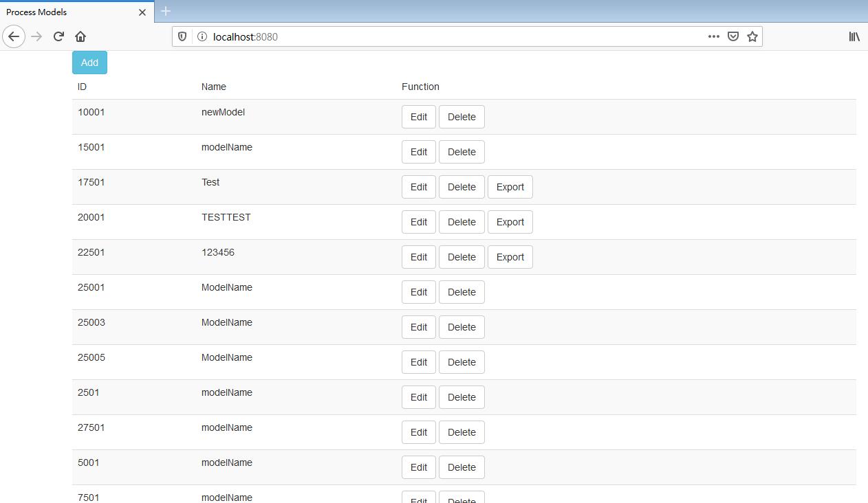868x503 pixels.
Task: Edit model with ID 25003
Action: point(419,327)
